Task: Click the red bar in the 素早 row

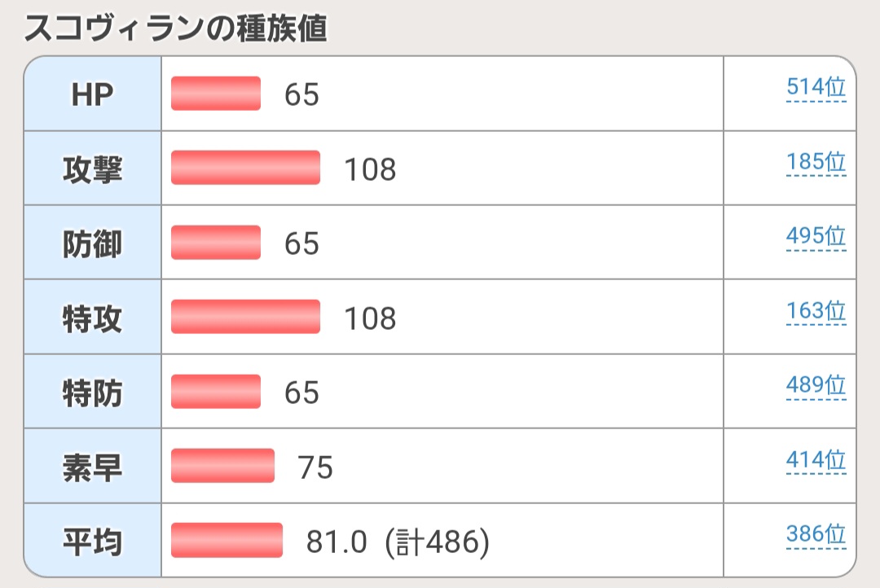Action: (x=222, y=466)
